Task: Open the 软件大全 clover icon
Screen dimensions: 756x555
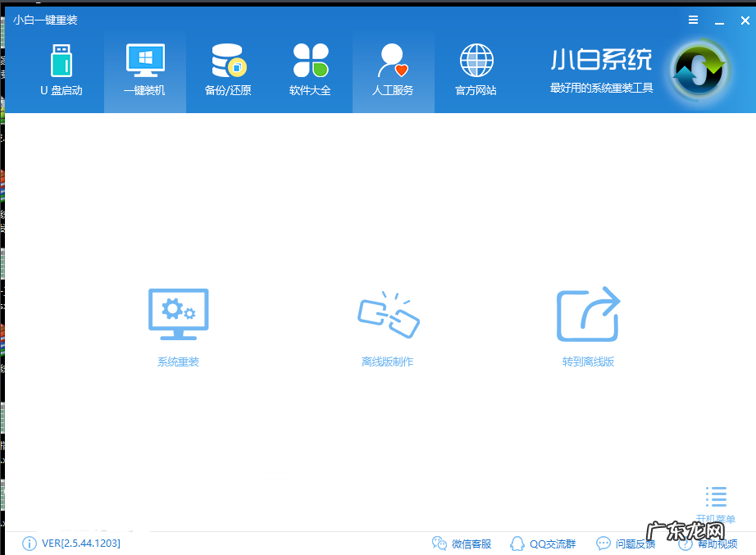Action: [x=311, y=61]
